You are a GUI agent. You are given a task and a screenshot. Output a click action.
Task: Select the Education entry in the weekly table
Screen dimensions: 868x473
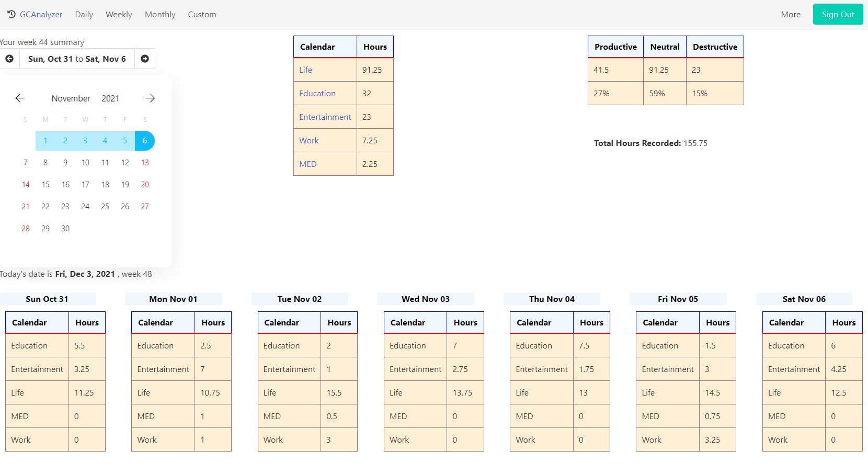coord(317,93)
